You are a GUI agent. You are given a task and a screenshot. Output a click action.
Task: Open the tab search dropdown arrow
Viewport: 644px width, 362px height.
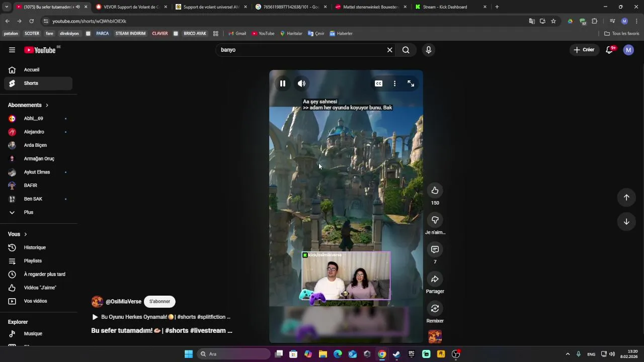pos(7,7)
